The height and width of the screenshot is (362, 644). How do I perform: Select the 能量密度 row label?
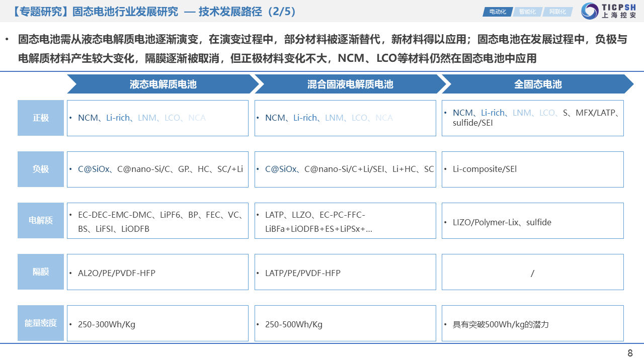pyautogui.click(x=41, y=323)
